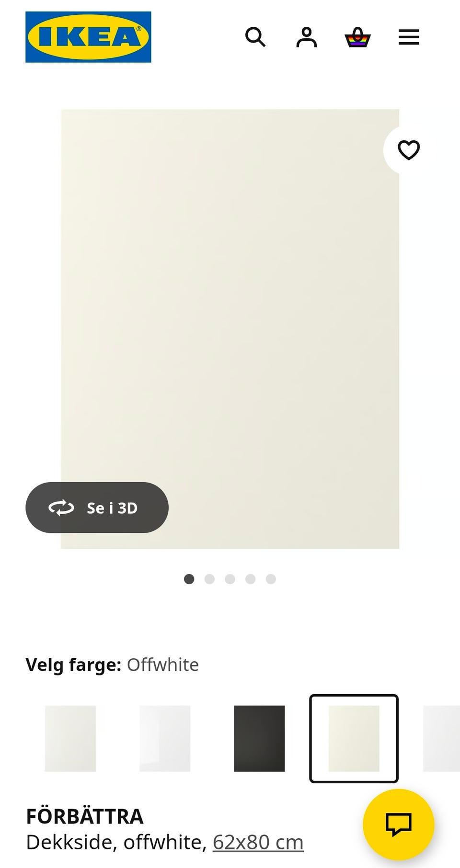The width and height of the screenshot is (460, 868).
Task: Open the yellow chat support button
Action: coord(399,824)
